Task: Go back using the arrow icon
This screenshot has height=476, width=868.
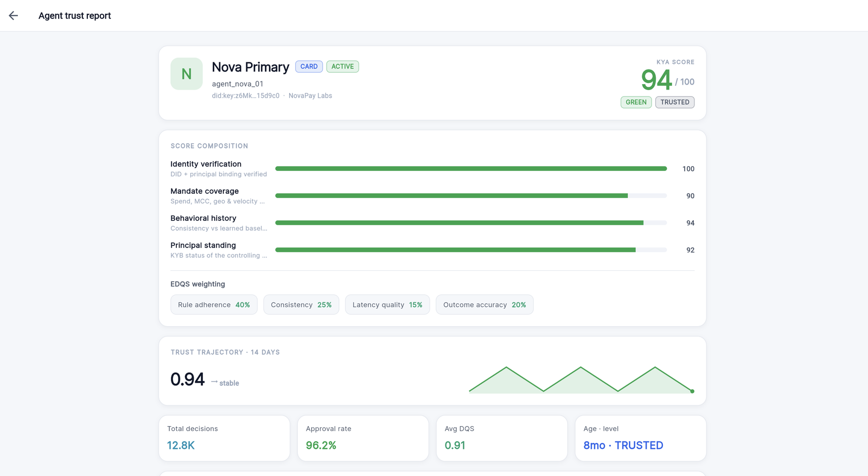Action: 14,16
